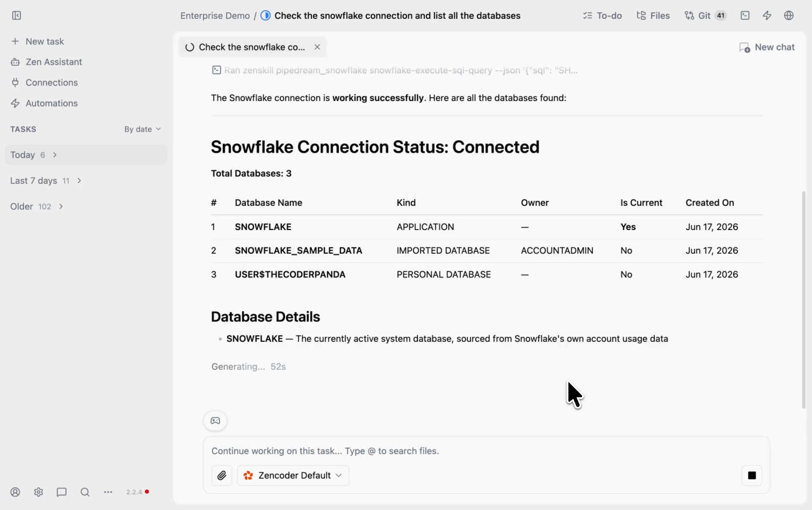Click the SNOWFLAKE name in table row 1
Screen dimensions: 812x510
[x=263, y=227]
